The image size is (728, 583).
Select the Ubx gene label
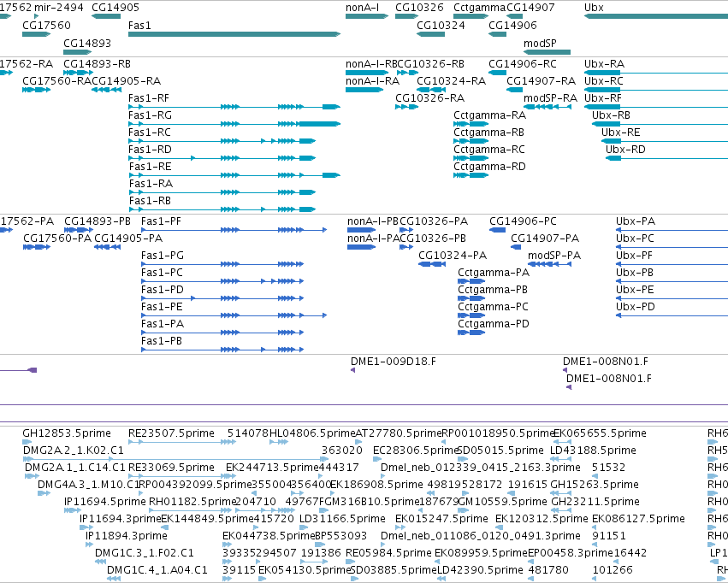pos(594,8)
